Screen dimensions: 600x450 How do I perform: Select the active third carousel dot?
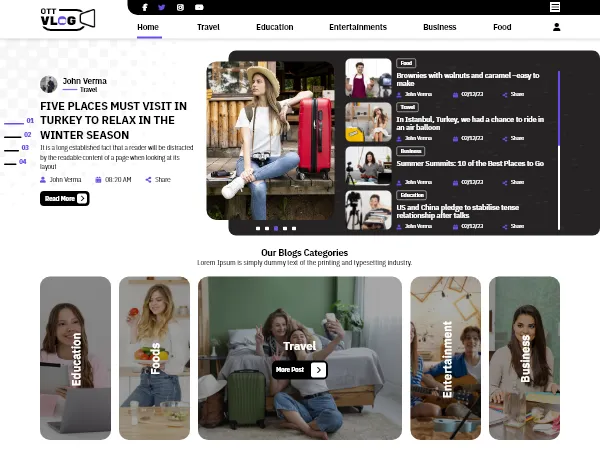(276, 228)
